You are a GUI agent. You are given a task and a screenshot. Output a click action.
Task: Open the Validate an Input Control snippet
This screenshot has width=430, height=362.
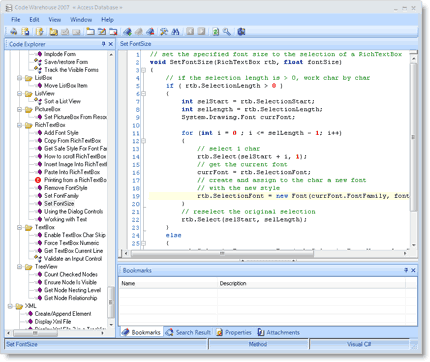(x=73, y=259)
